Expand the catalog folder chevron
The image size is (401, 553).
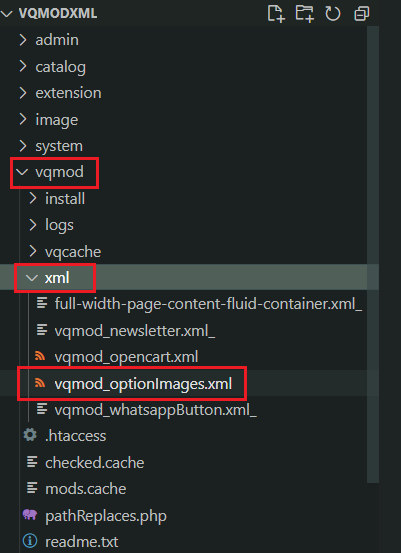pyautogui.click(x=23, y=66)
